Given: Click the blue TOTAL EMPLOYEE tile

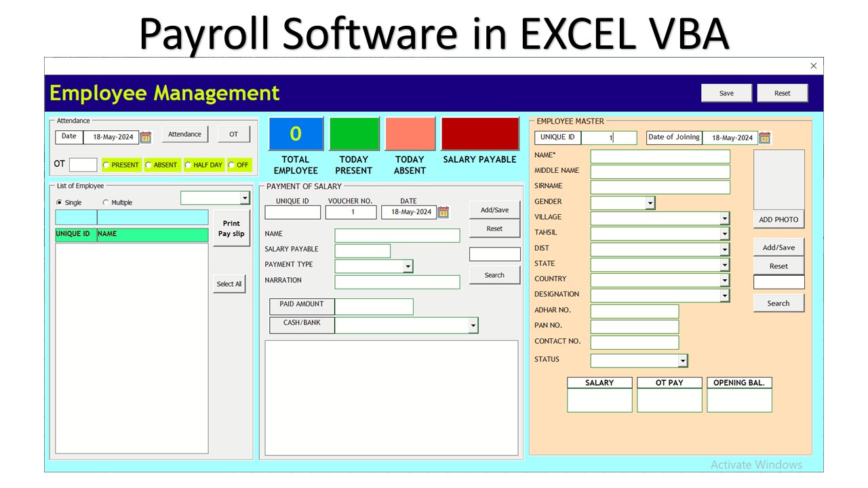Looking at the screenshot, I should click(296, 134).
